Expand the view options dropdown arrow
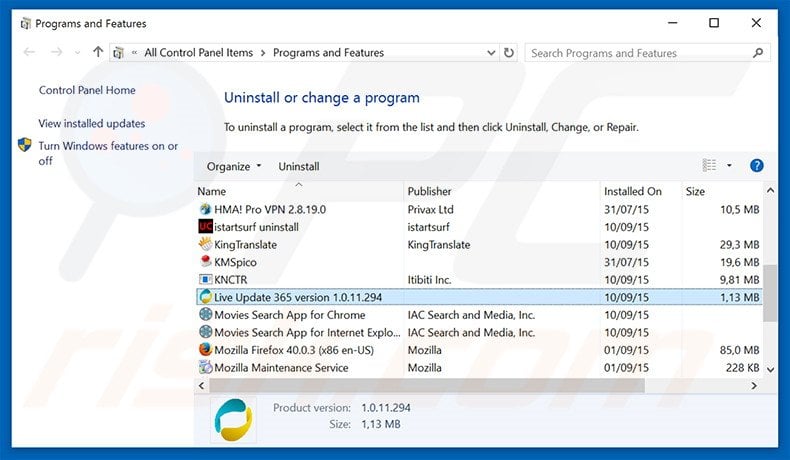This screenshot has width=790, height=460. [729, 165]
